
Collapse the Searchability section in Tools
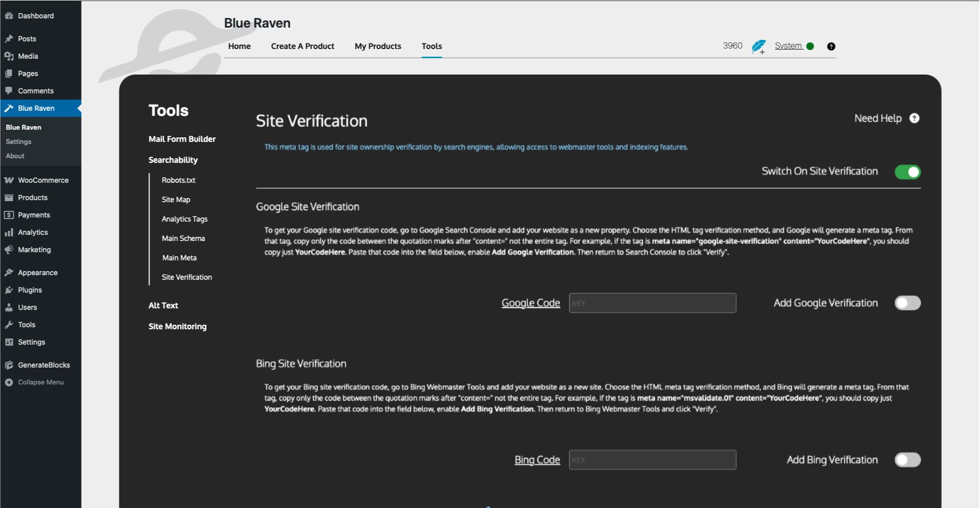coord(173,160)
